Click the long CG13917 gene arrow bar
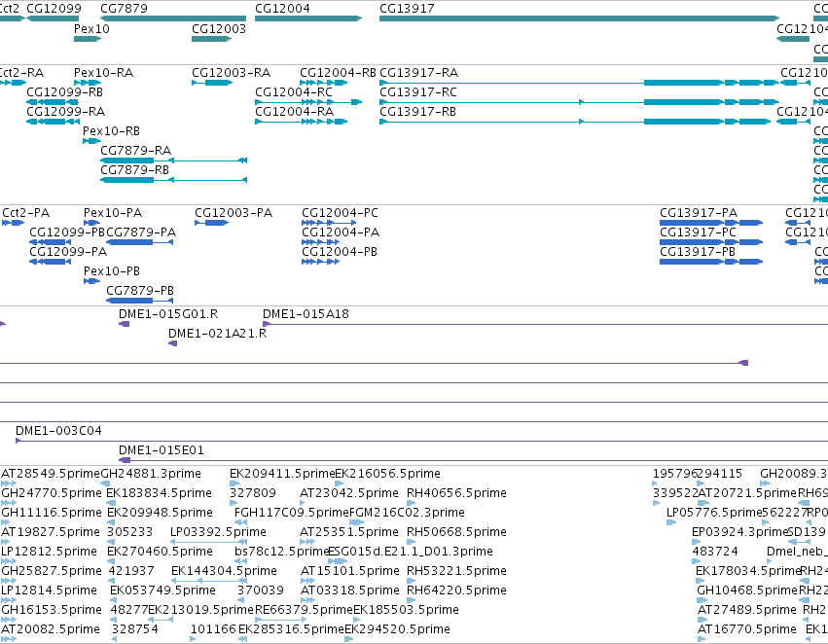The width and height of the screenshot is (828, 644). click(580, 18)
